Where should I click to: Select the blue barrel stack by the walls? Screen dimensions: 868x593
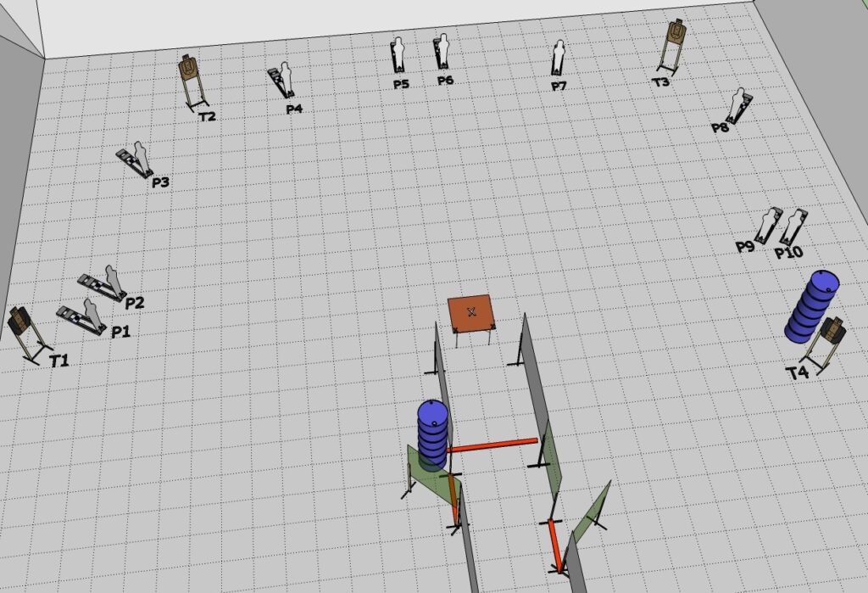433,432
